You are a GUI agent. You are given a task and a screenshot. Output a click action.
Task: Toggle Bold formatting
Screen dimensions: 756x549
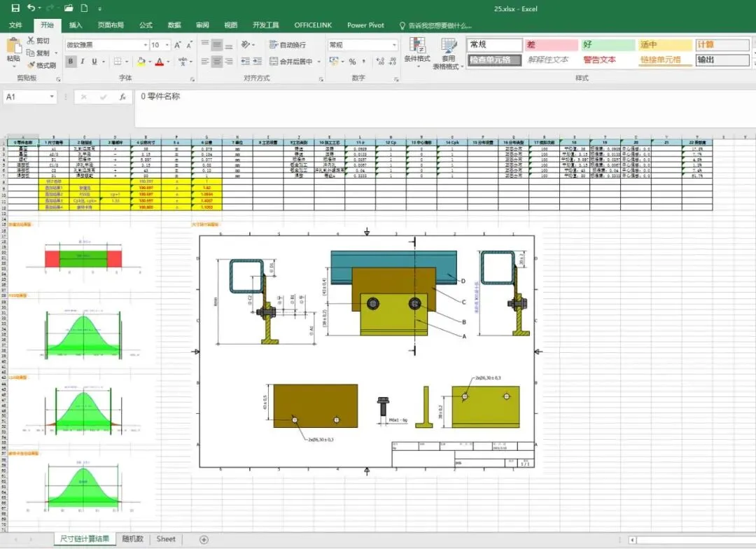[x=71, y=61]
